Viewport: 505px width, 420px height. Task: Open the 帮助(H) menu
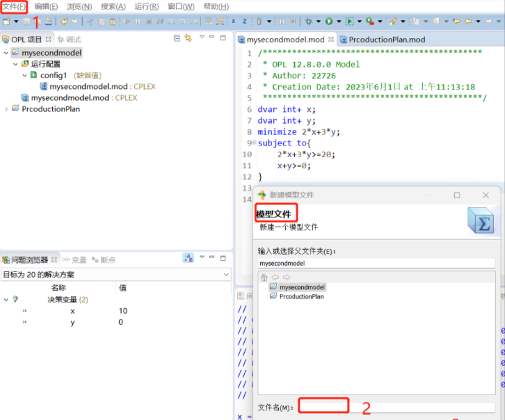coord(216,6)
